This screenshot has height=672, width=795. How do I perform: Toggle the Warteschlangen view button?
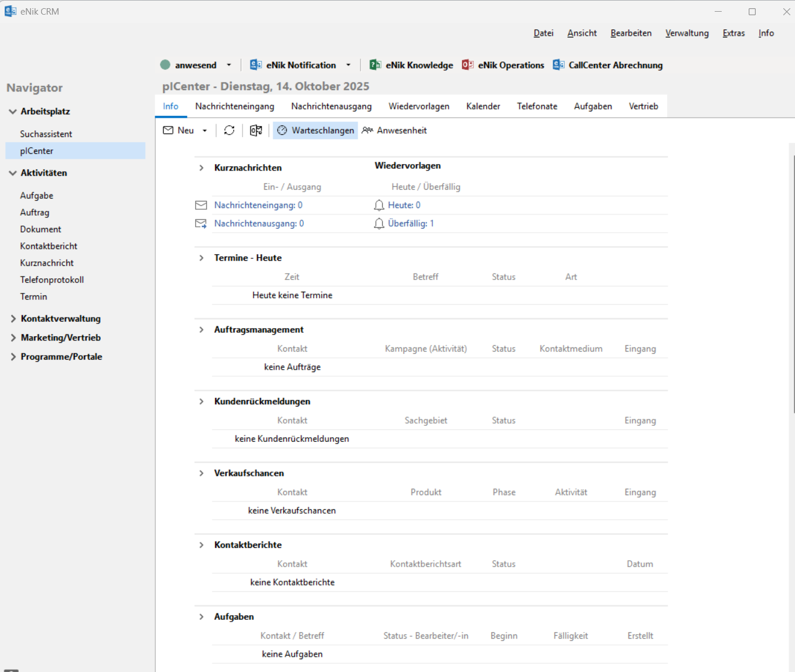coord(315,130)
